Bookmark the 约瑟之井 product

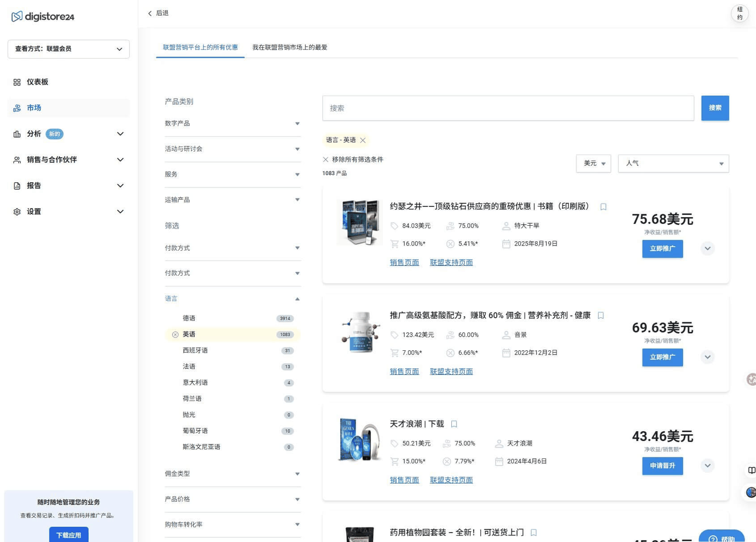pyautogui.click(x=603, y=207)
